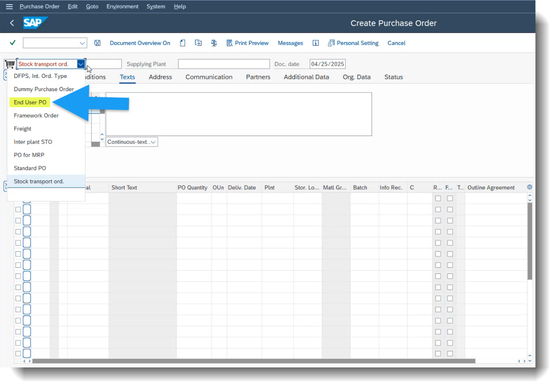Open the Goto menu
This screenshot has width=560, height=392.
92,7
